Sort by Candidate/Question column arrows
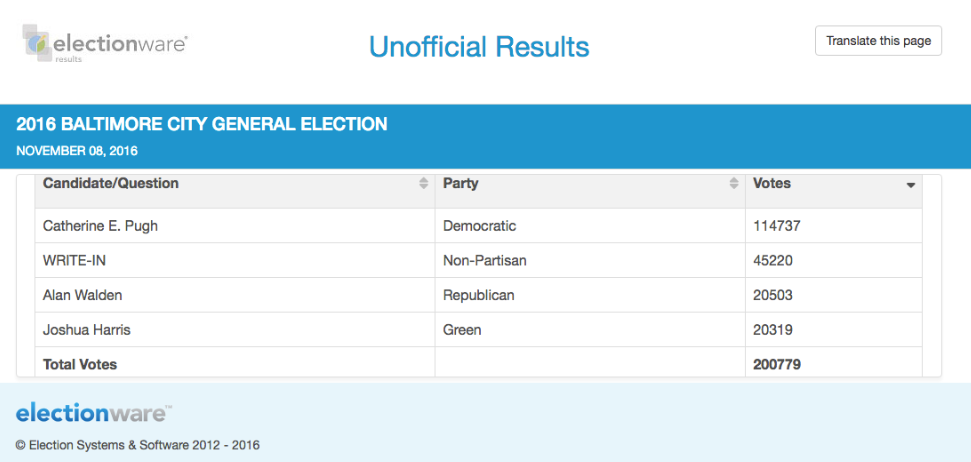 (423, 185)
